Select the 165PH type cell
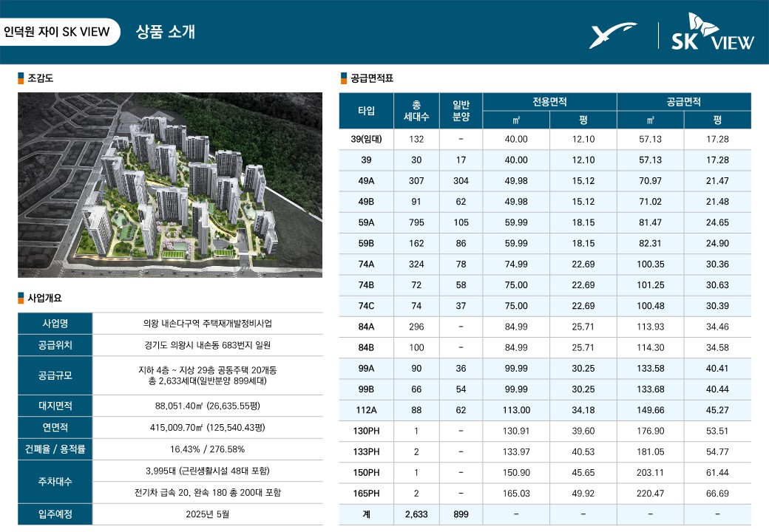This screenshot has height=532, width=769. click(x=366, y=494)
